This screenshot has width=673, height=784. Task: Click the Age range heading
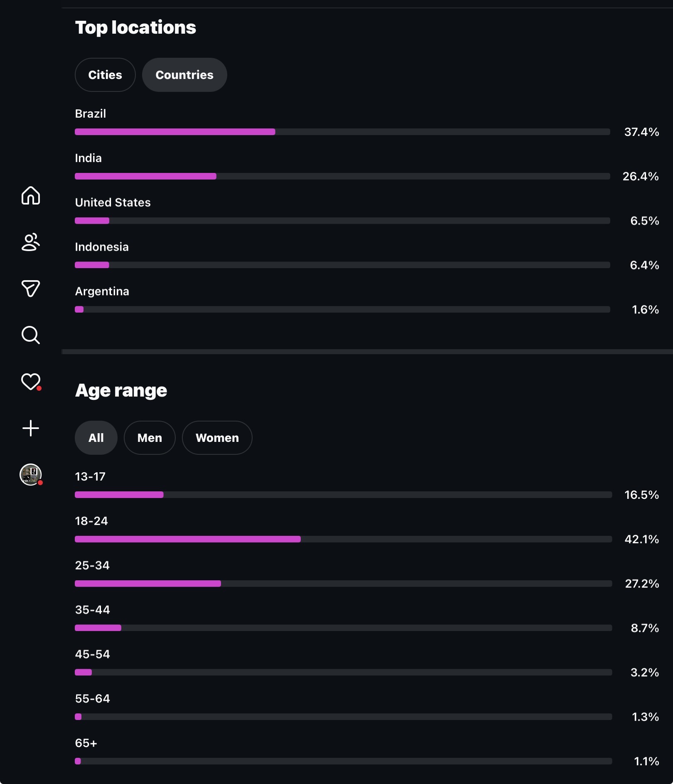point(121,390)
